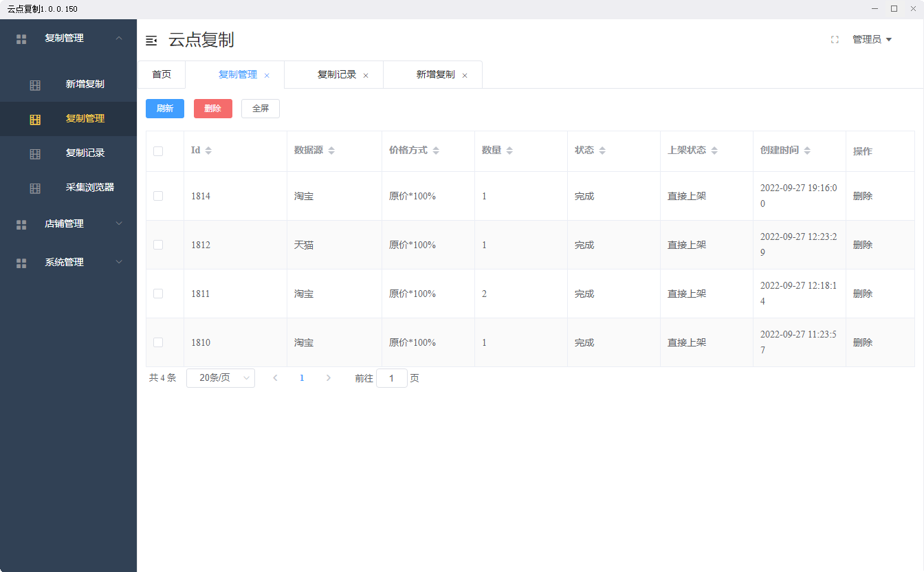Click the fullscreen icon beside 管理员
Viewport: 924px width, 572px height.
coord(835,40)
